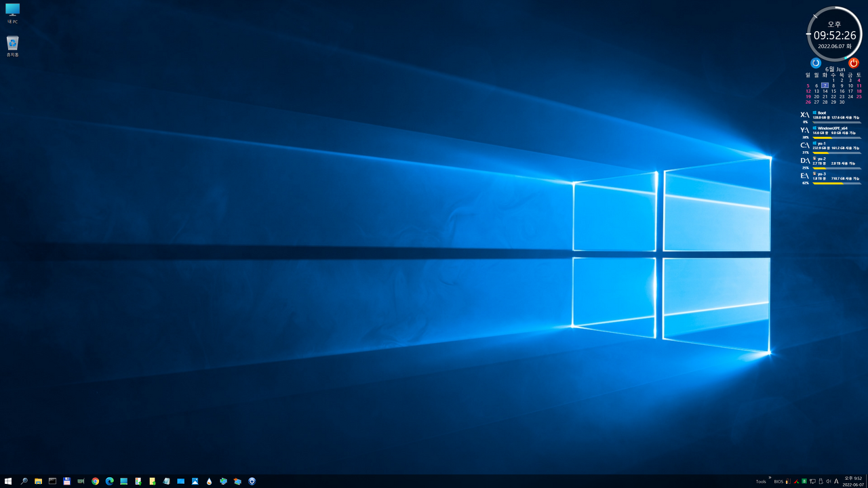
Task: Click date 30 in the calendar widget
Action: pos(842,102)
